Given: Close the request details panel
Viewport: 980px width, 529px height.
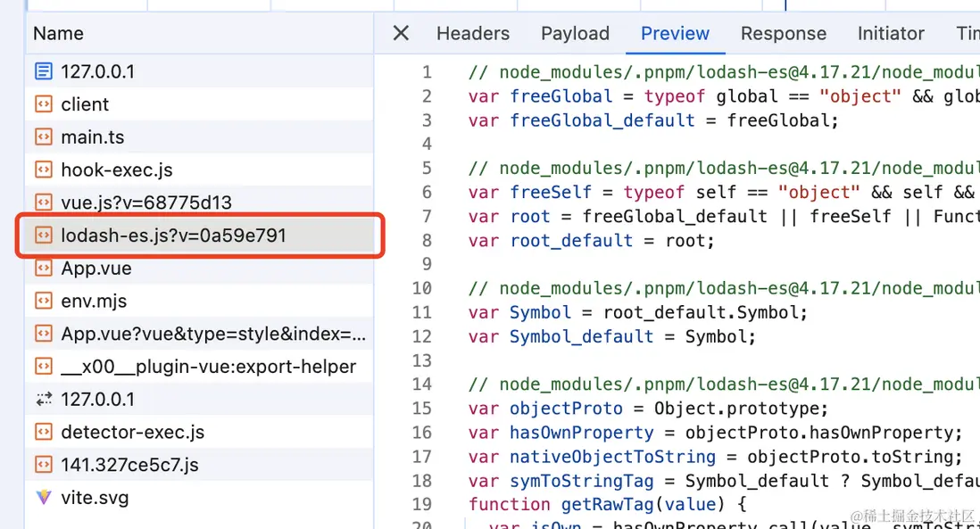Looking at the screenshot, I should [401, 33].
